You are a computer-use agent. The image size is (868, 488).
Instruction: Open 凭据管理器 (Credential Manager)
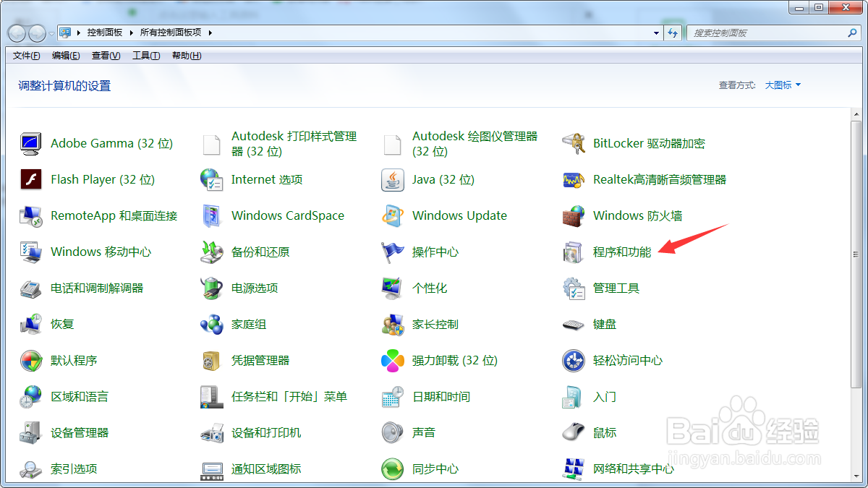[260, 360]
